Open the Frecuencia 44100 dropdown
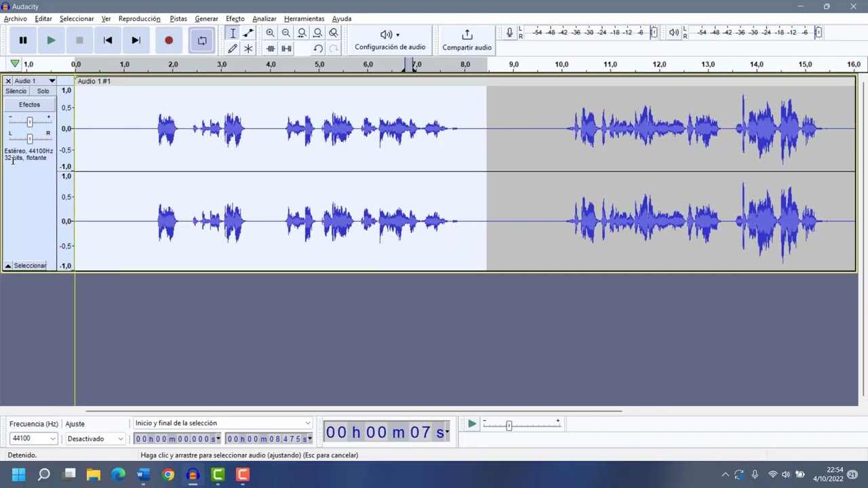This screenshot has width=868, height=488. coord(33,439)
